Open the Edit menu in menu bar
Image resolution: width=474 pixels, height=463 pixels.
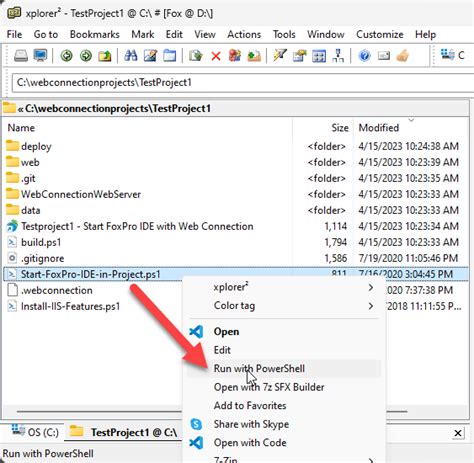[x=174, y=34]
